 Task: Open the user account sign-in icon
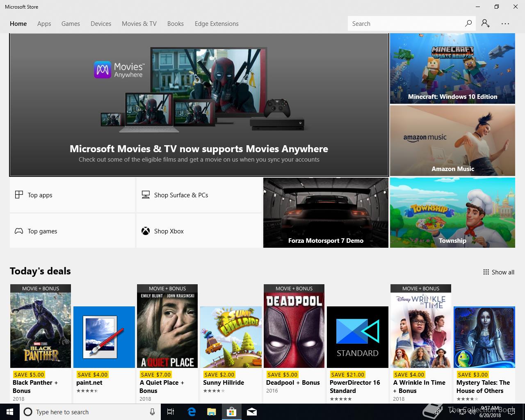[486, 23]
